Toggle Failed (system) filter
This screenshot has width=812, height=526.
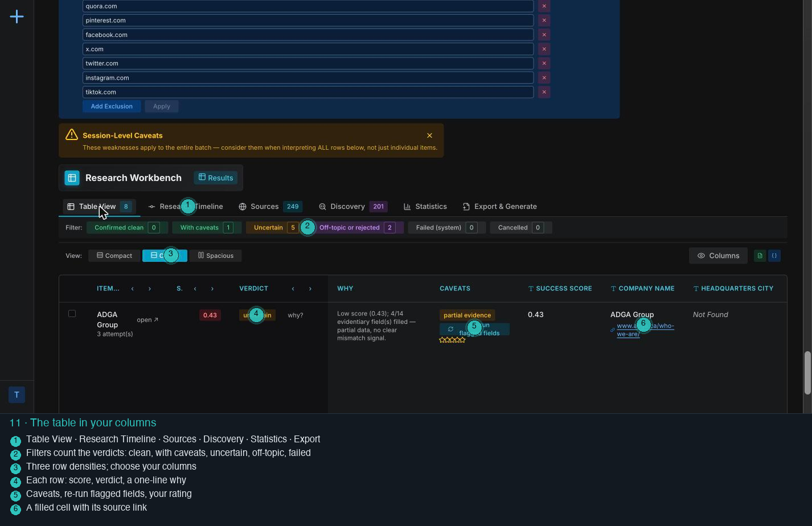pyautogui.click(x=446, y=228)
